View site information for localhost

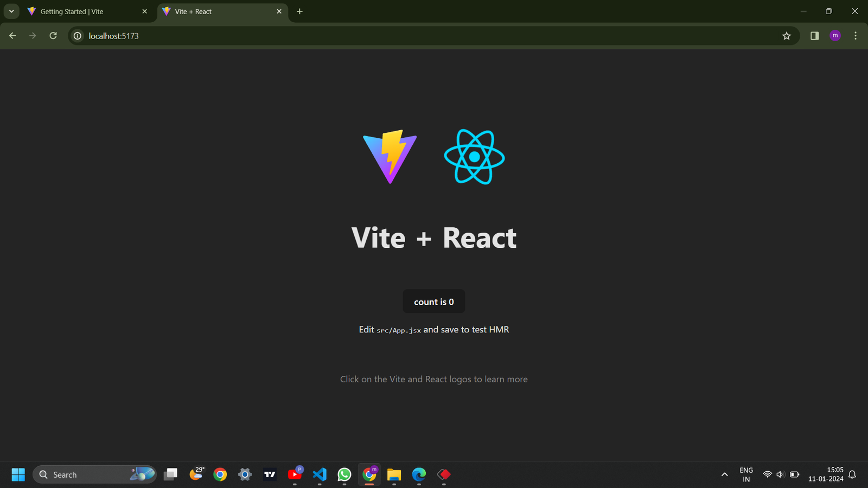(78, 36)
